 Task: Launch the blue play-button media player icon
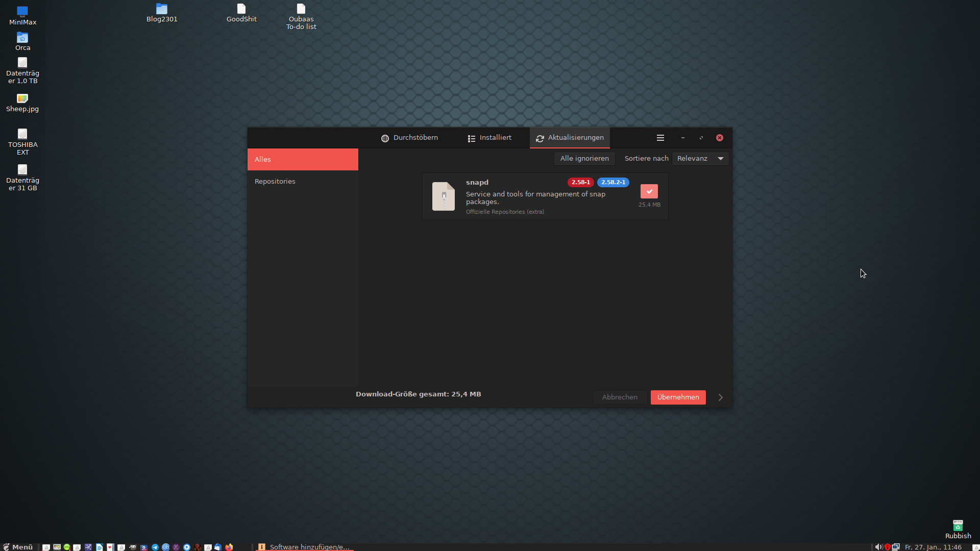(x=187, y=547)
